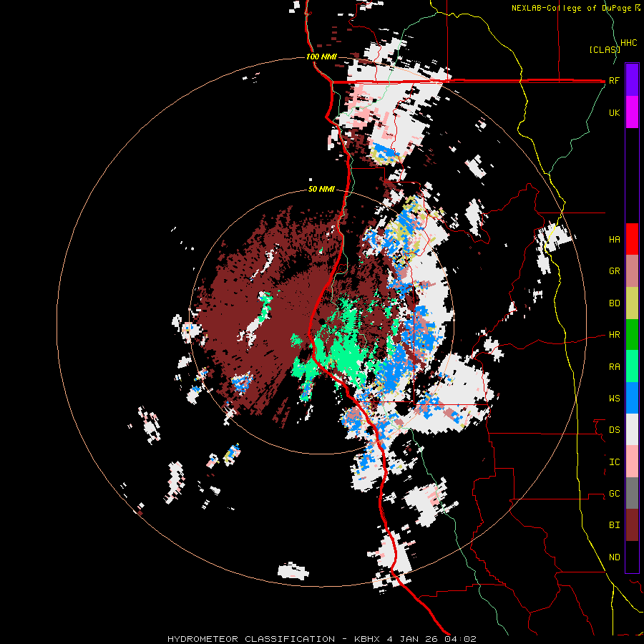Click the GC legend label
644x644 pixels.
pyautogui.click(x=614, y=494)
